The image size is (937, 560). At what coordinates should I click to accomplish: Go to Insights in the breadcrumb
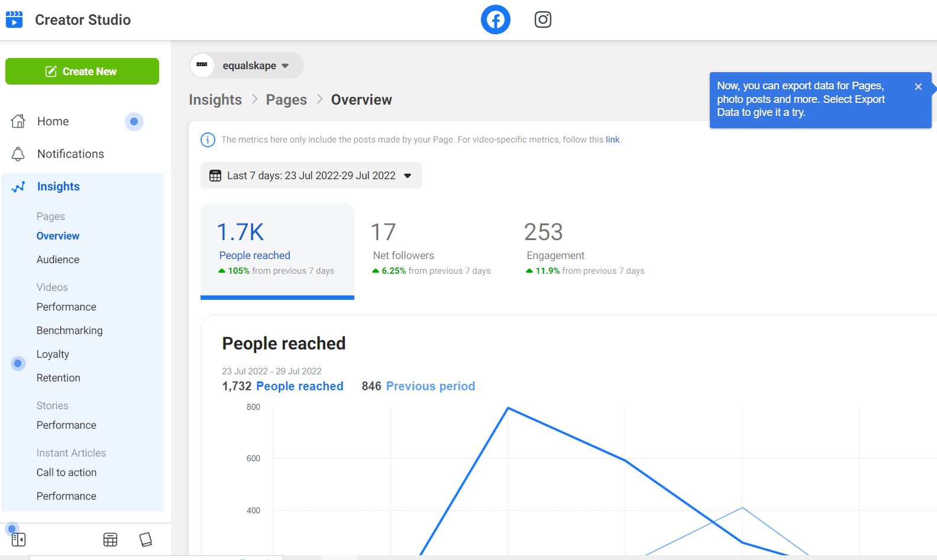click(x=215, y=99)
